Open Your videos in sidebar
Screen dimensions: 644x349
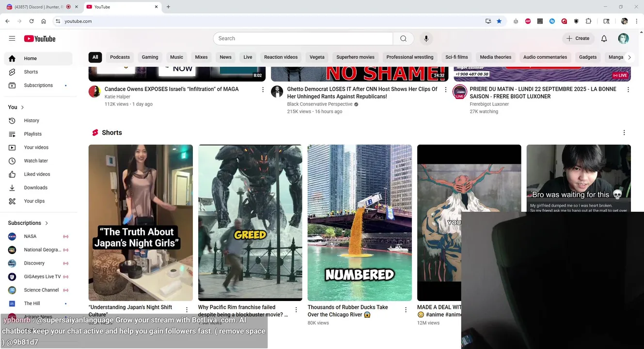[38, 147]
